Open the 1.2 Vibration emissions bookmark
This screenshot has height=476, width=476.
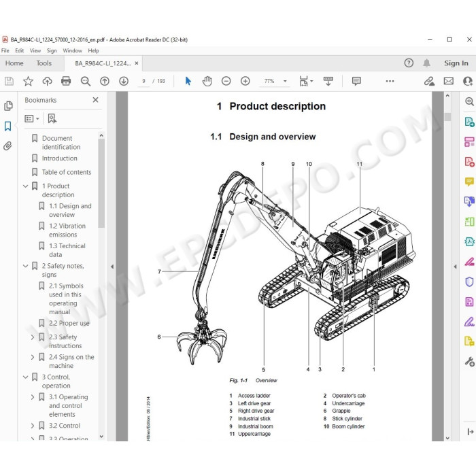tap(67, 230)
